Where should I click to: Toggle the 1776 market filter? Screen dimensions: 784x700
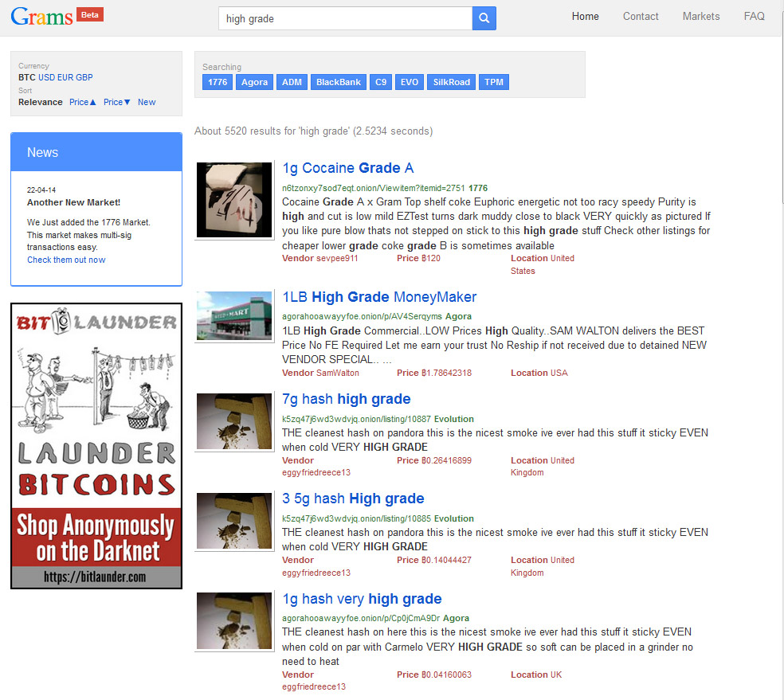click(x=218, y=82)
